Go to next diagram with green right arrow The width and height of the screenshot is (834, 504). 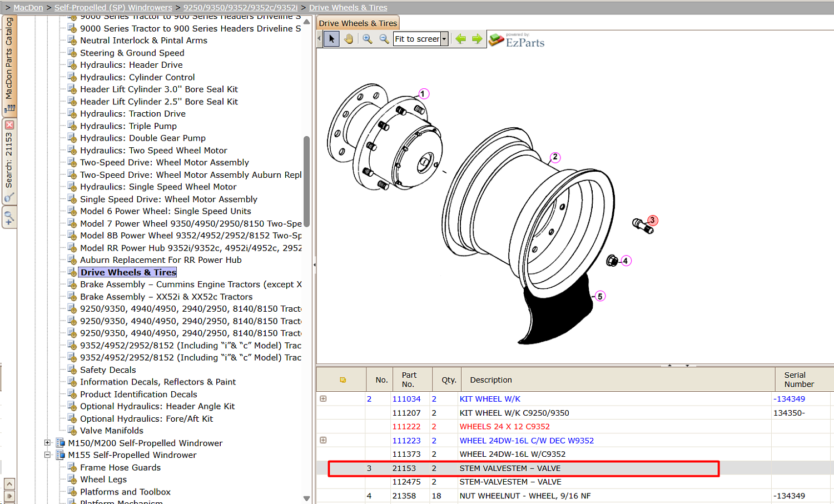(x=477, y=39)
